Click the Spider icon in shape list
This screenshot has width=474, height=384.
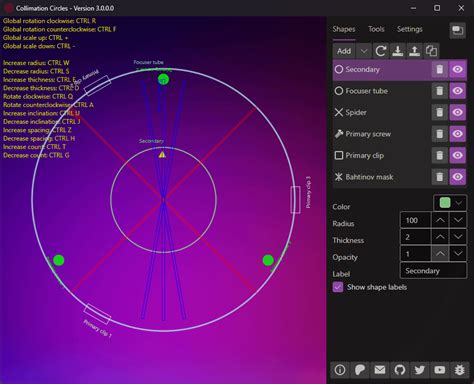click(x=339, y=112)
